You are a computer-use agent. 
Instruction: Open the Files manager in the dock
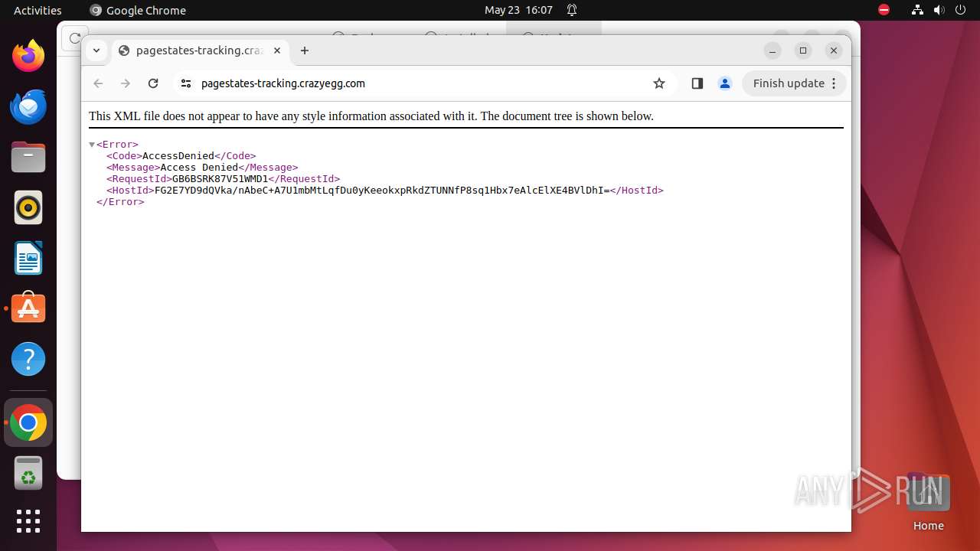[28, 157]
